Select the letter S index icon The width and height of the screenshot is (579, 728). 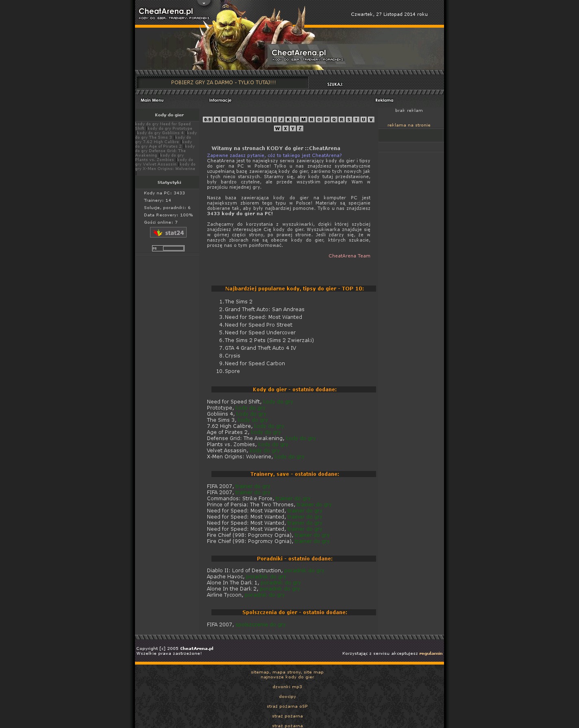click(348, 120)
